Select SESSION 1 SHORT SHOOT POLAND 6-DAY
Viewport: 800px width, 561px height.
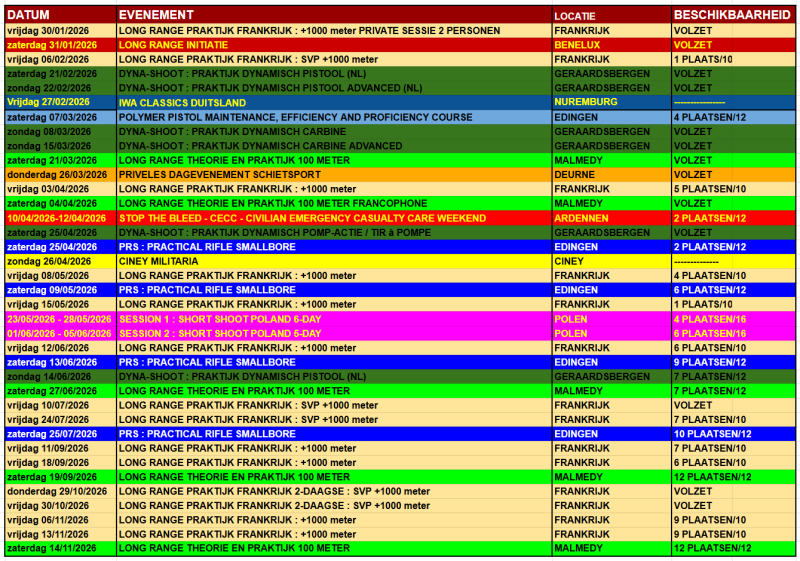point(334,319)
